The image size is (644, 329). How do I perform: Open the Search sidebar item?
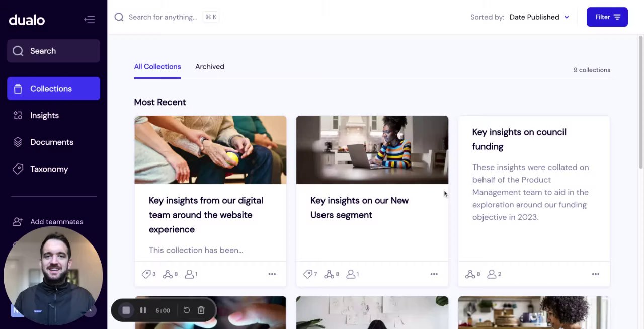[53, 51]
